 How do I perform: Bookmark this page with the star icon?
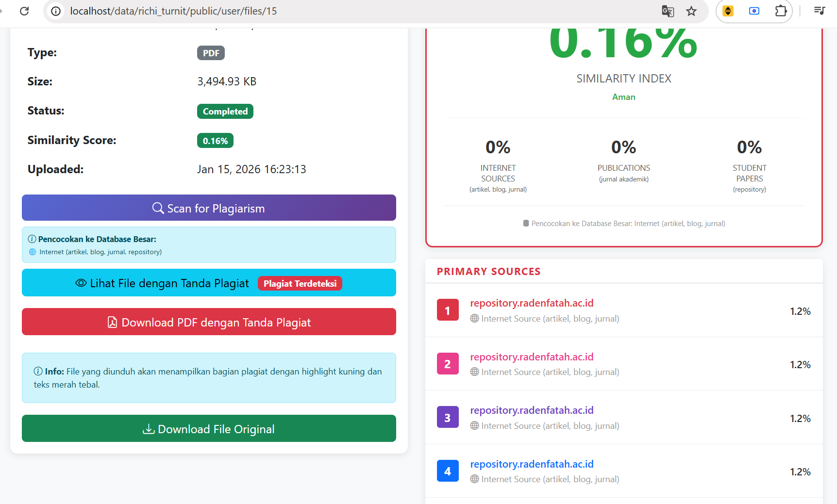691,11
